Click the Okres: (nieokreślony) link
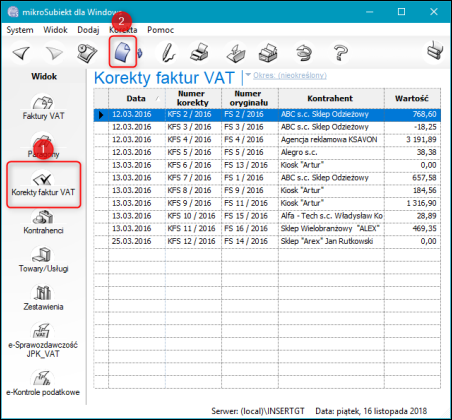 290,75
